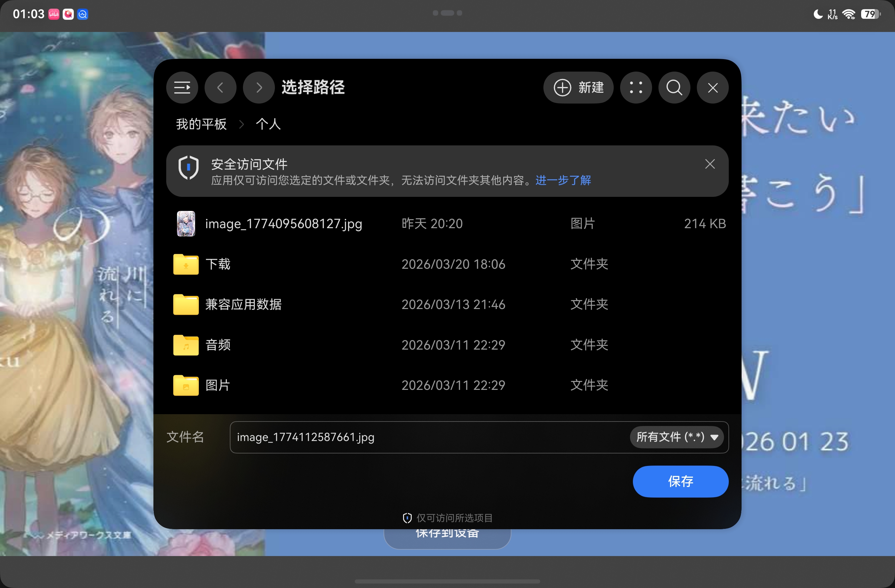Click 昨天 20:20 timestamp

tap(432, 224)
